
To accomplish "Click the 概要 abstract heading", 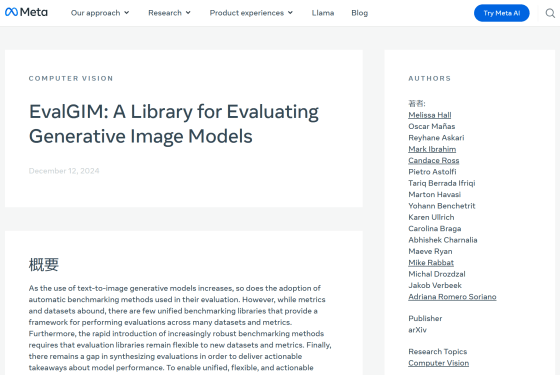I will [x=44, y=265].
